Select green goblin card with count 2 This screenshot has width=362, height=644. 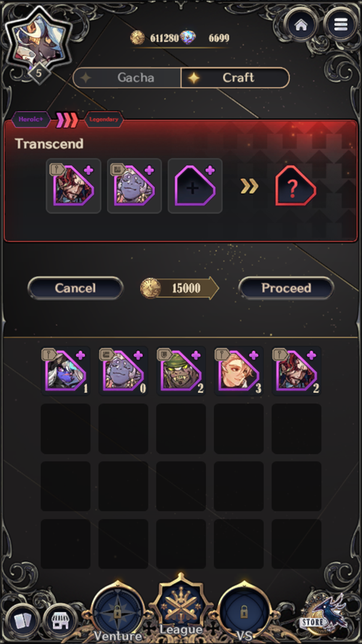[x=181, y=371]
